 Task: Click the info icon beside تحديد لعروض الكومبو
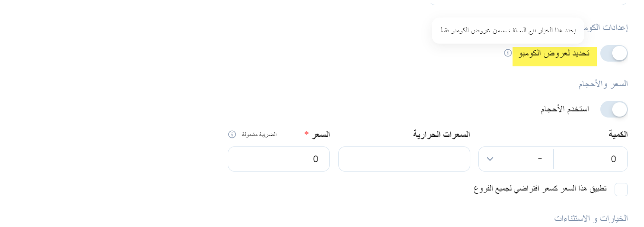tap(507, 53)
